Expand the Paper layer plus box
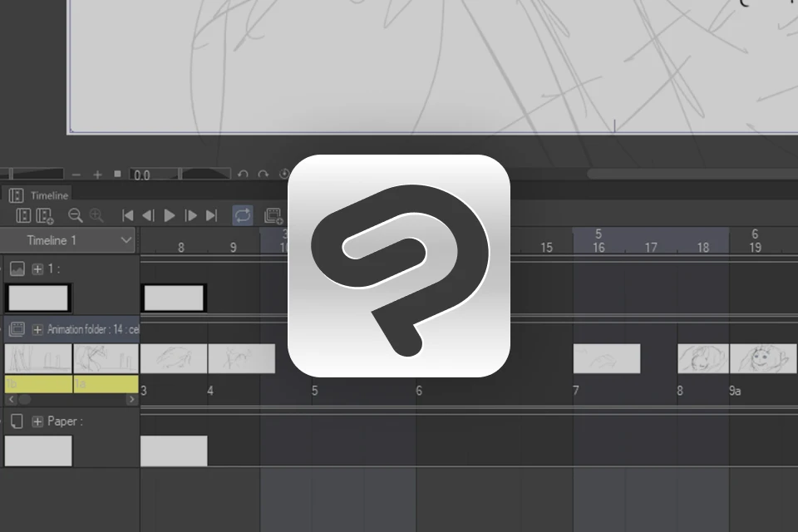The image size is (798, 532). click(37, 421)
